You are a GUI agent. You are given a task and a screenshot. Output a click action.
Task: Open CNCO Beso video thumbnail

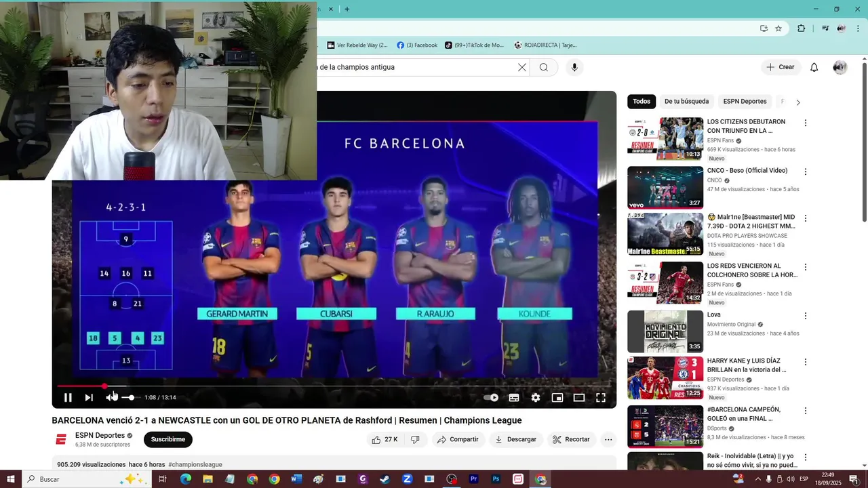[x=665, y=188]
